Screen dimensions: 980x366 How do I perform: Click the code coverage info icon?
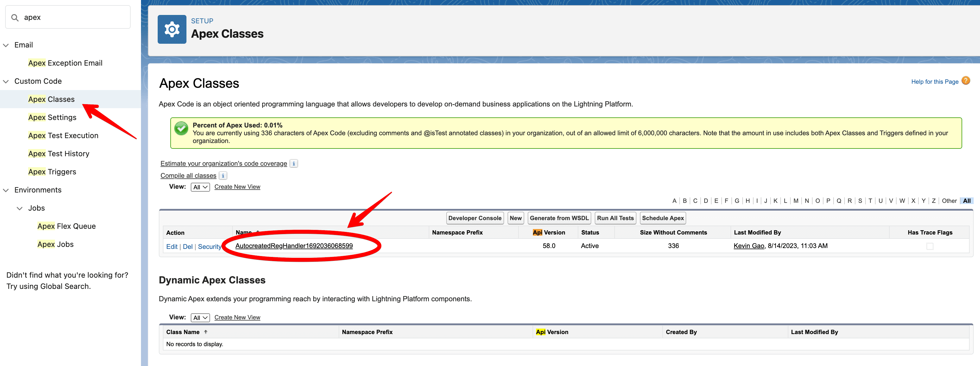point(293,164)
